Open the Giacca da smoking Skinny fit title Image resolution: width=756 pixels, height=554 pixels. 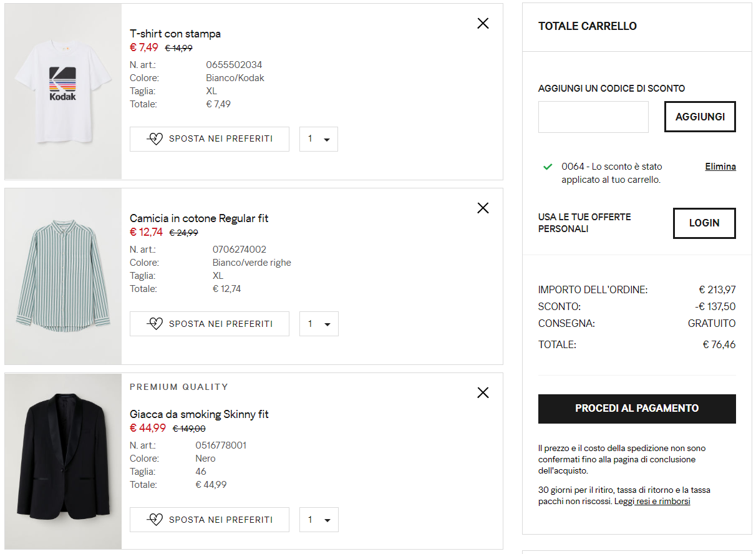[199, 414]
